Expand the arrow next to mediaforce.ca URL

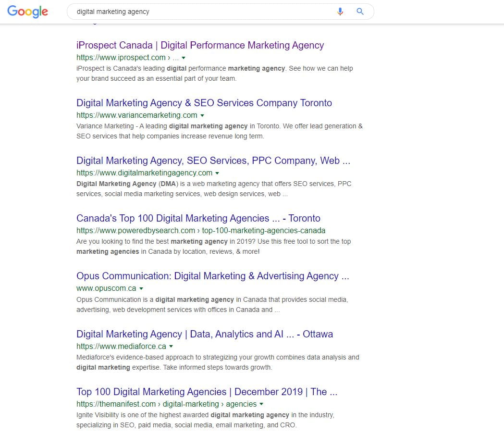click(172, 347)
